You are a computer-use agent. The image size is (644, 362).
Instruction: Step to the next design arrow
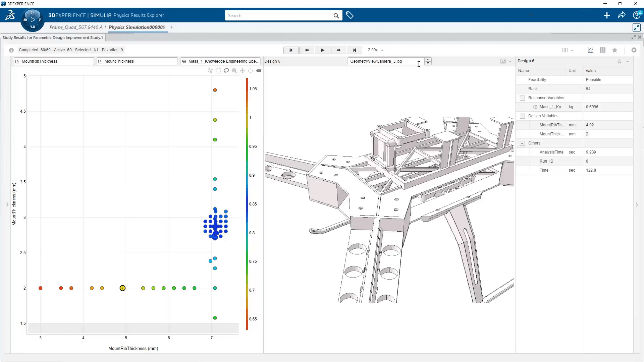[x=338, y=50]
